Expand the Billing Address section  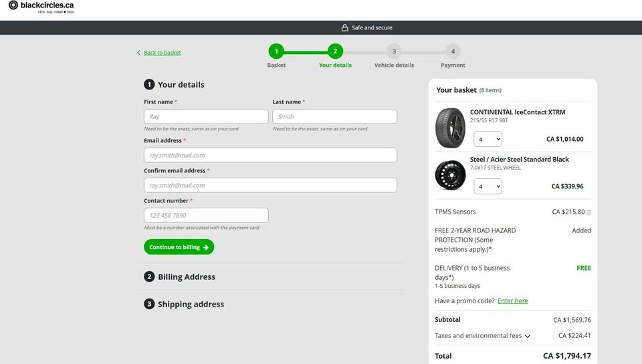(x=187, y=277)
